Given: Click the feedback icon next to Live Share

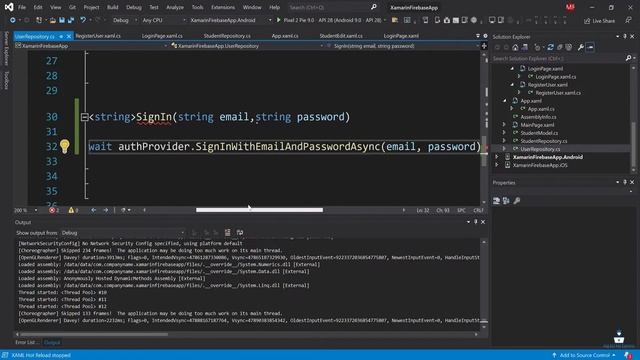Looking at the screenshot, I should (628, 20).
